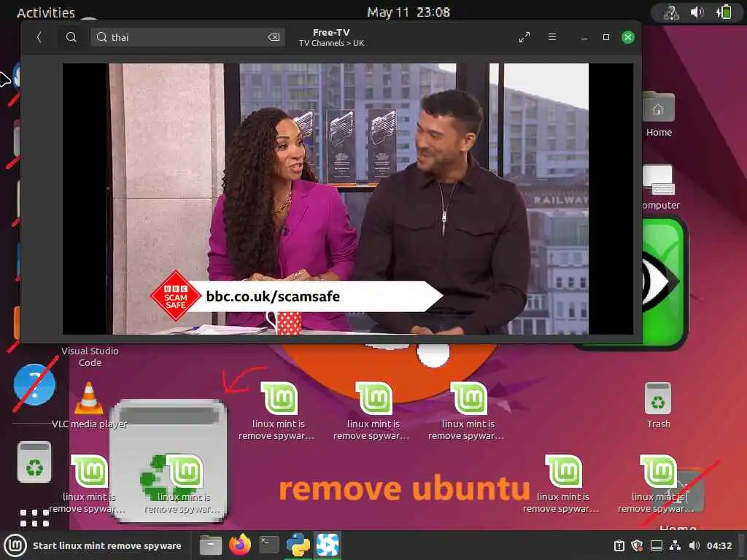Open Terminal from the taskbar
Viewport: 747px width, 560px height.
(x=268, y=545)
